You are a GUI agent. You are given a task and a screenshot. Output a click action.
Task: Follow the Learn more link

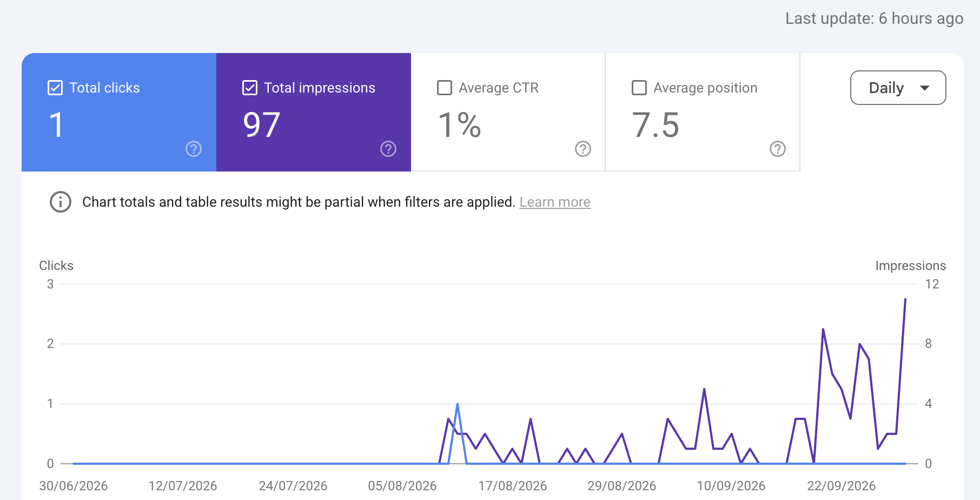click(555, 202)
